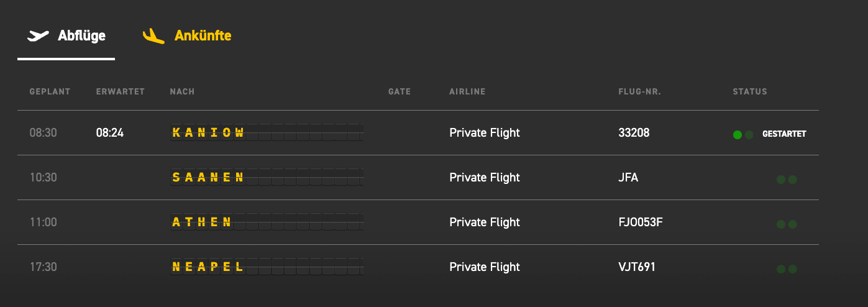Click the departures airplane icon
The height and width of the screenshot is (307, 868).
coord(38,35)
